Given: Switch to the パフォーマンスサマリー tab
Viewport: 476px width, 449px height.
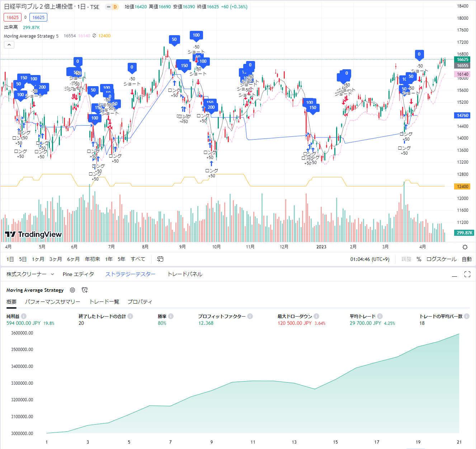Looking at the screenshot, I should tap(52, 302).
